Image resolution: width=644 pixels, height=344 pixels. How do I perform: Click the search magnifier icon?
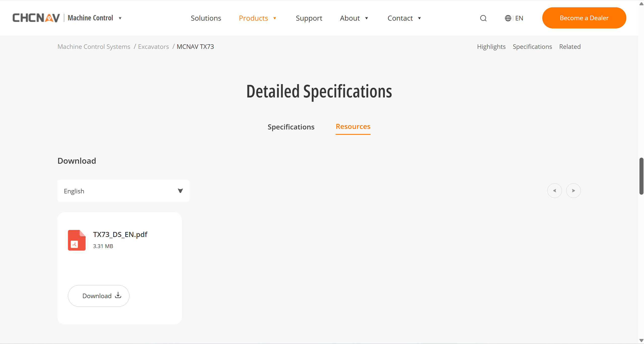(483, 18)
